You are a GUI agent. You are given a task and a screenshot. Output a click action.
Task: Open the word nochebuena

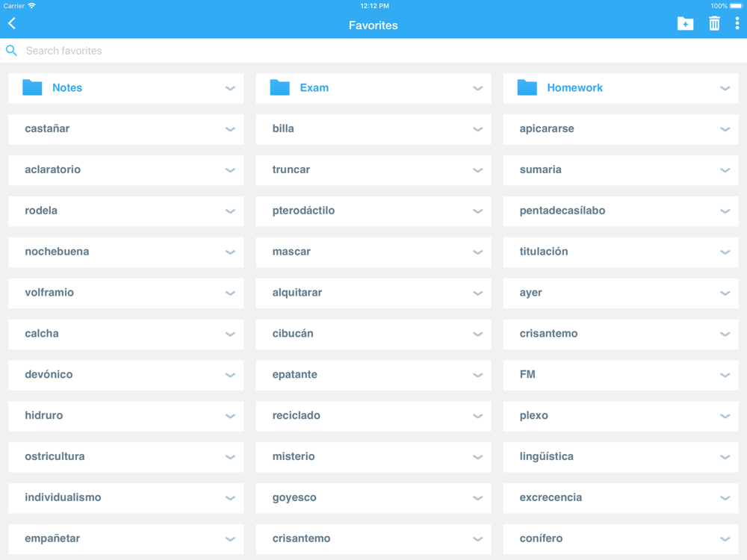tap(58, 252)
